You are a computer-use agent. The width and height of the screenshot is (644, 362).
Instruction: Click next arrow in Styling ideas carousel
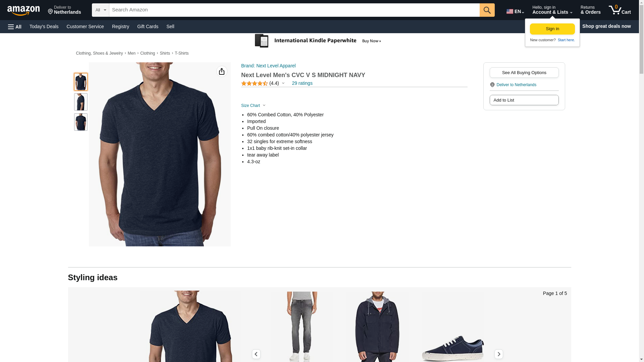point(498,354)
